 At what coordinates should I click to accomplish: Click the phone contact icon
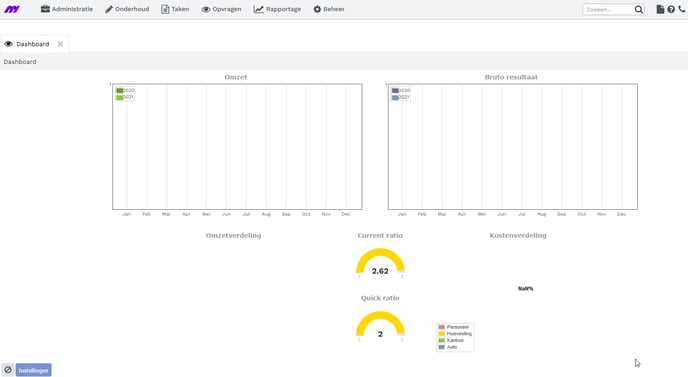pos(681,9)
